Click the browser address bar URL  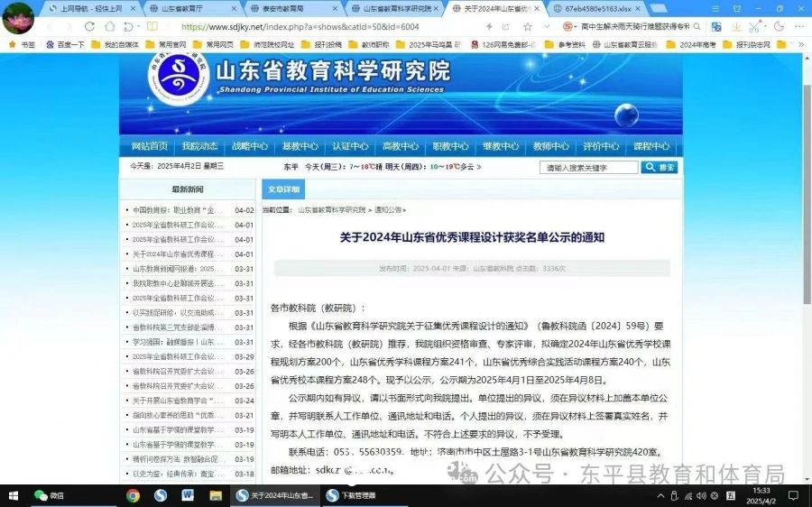point(298,27)
